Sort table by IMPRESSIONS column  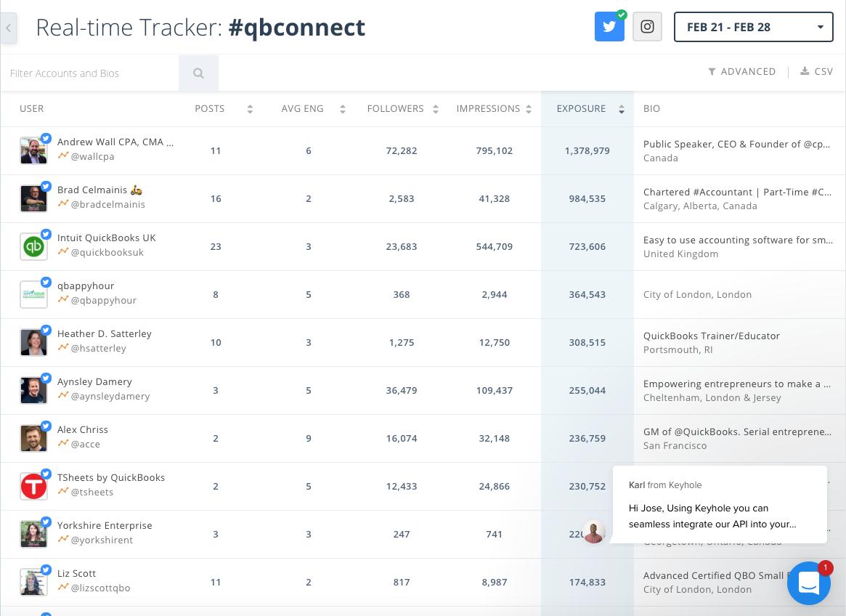coord(529,109)
